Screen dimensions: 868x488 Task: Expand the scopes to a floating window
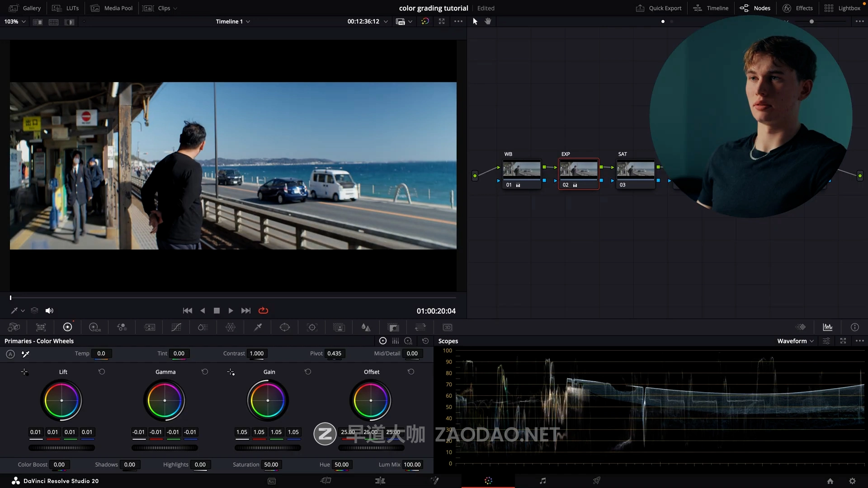(x=843, y=341)
